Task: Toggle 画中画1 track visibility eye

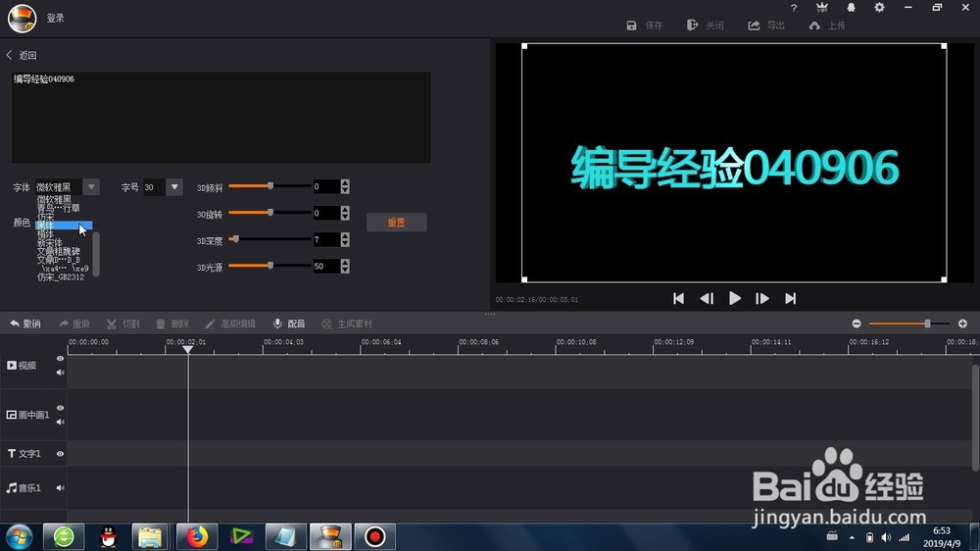Action: [x=60, y=408]
